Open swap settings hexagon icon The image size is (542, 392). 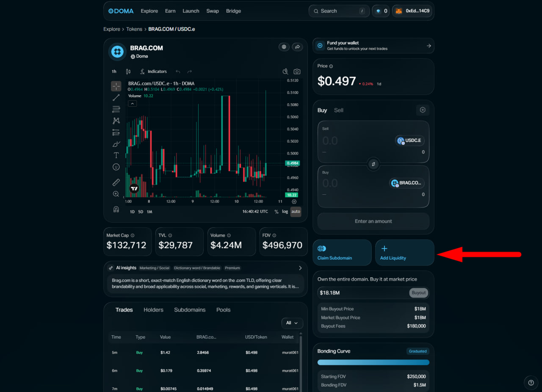(x=422, y=110)
